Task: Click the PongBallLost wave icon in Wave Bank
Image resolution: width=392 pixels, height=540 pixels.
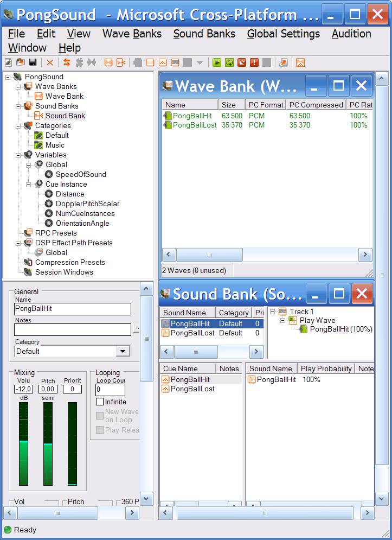Action: point(168,125)
